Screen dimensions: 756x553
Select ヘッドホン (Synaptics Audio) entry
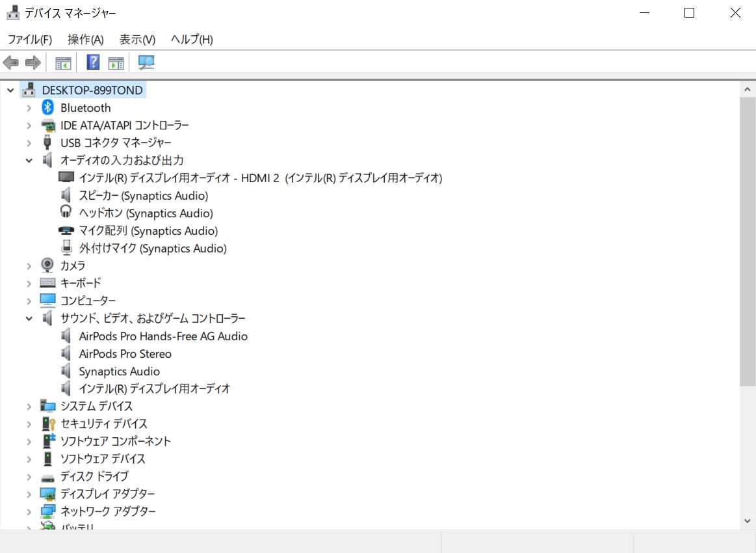tap(146, 213)
